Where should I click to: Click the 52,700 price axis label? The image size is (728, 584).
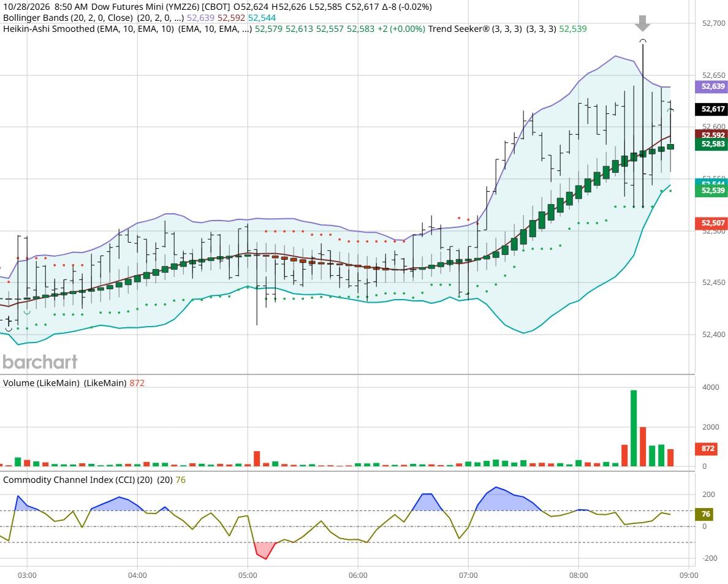pos(714,23)
